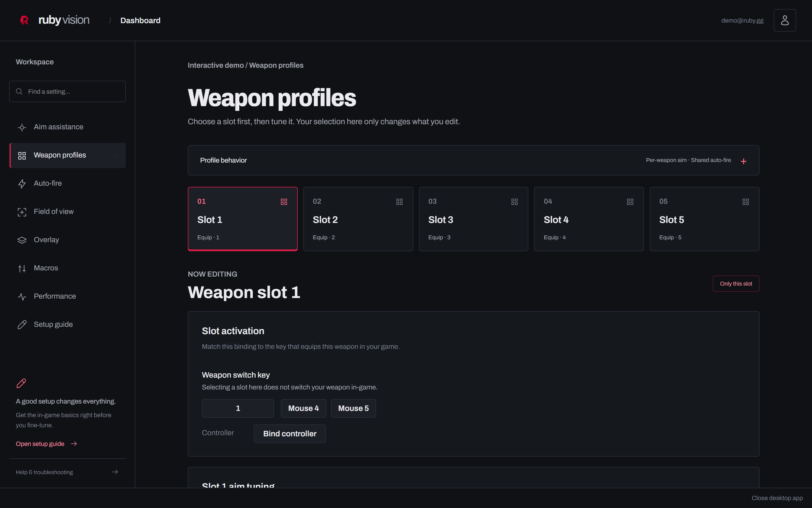
Task: Click the Overlay layers icon
Action: 22,240
